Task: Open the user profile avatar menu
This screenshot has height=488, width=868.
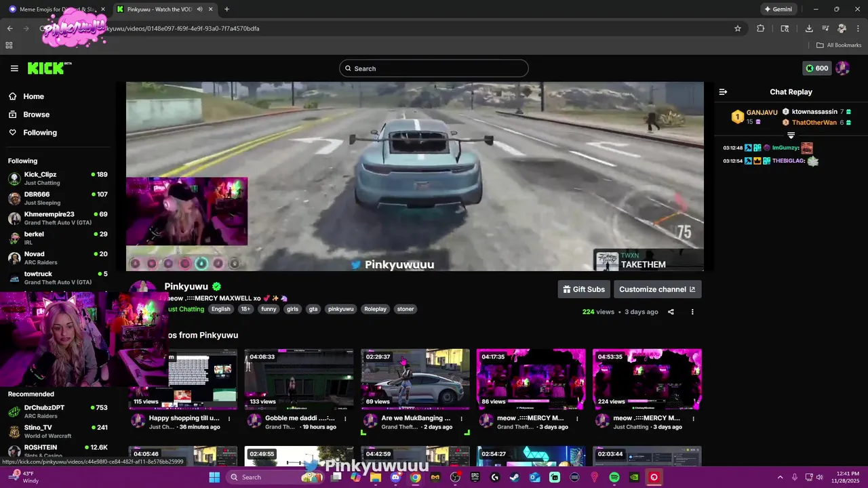Action: click(x=843, y=68)
